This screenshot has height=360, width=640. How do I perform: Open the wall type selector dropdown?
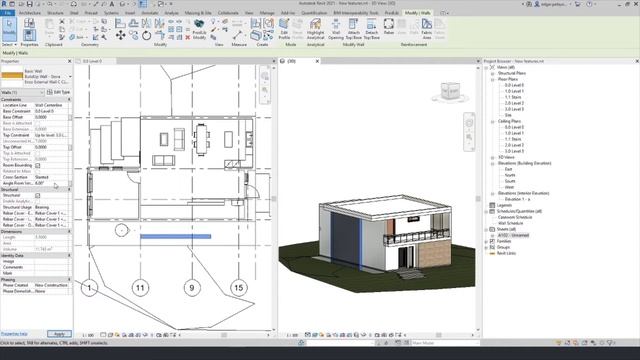(70, 76)
